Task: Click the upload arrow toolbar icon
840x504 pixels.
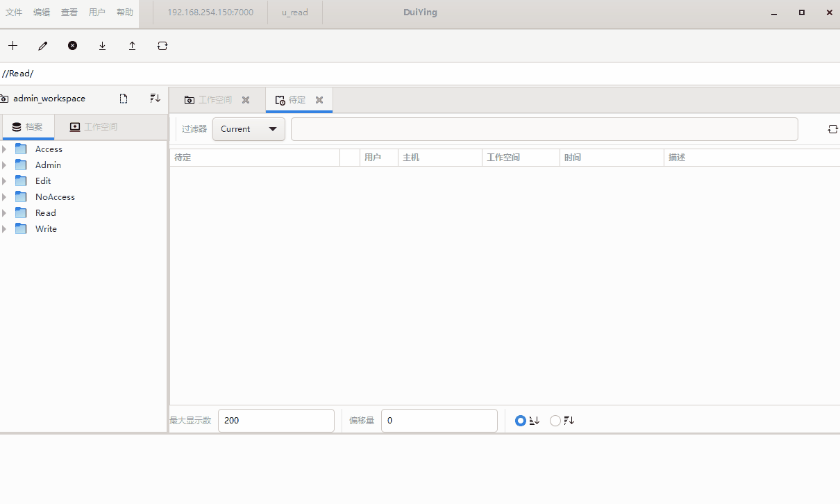Action: tap(132, 46)
